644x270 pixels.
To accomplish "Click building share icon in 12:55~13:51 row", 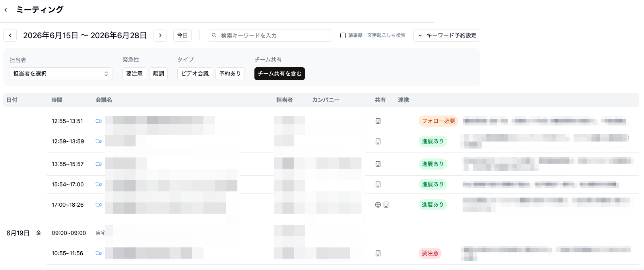I will 378,121.
